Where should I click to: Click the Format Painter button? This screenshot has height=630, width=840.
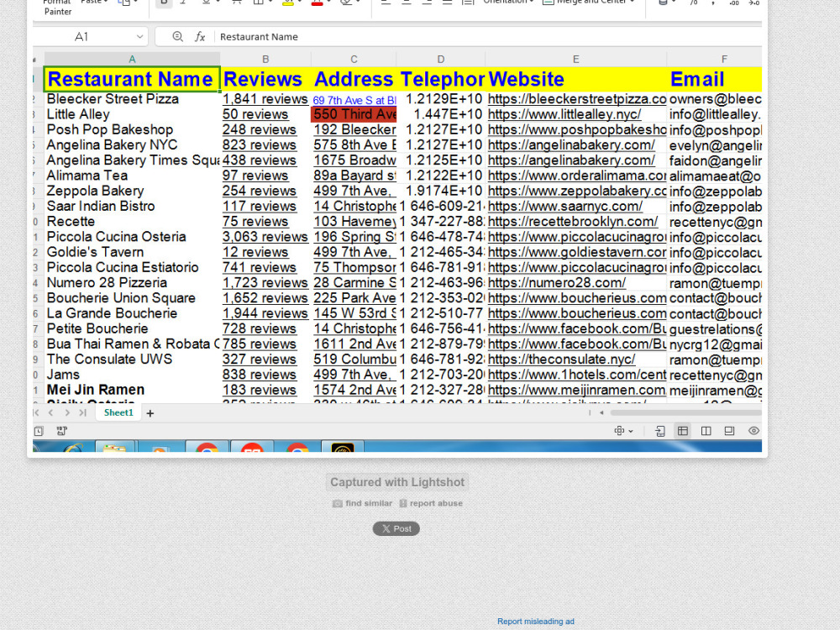click(57, 8)
